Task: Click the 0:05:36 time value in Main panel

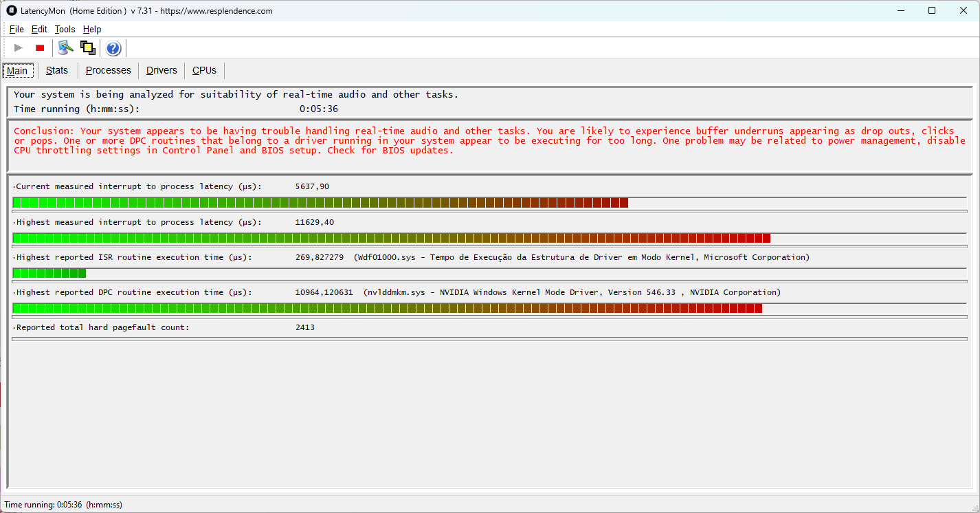Action: 319,109
